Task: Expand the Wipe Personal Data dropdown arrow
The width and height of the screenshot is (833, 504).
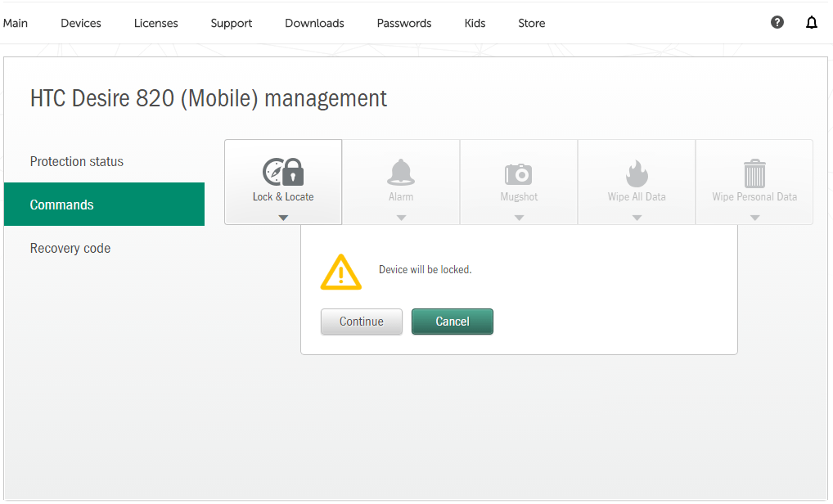Action: point(755,218)
